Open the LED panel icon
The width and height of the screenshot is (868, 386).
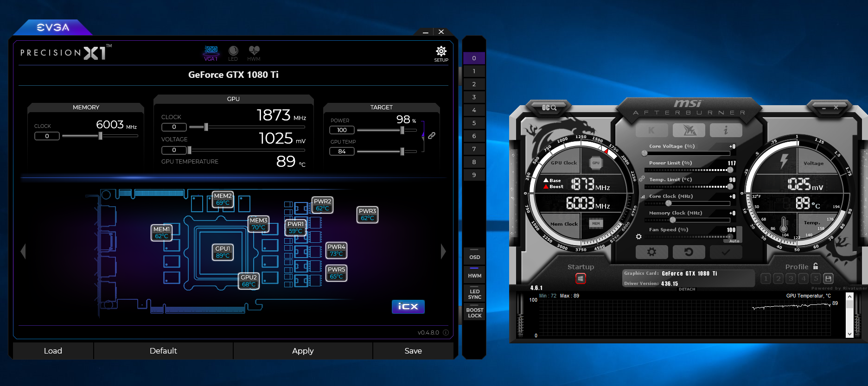point(233,53)
